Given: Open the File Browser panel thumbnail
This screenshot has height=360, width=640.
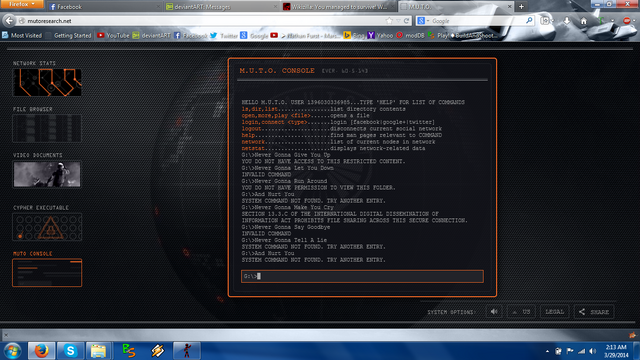Looking at the screenshot, I should coord(47,128).
